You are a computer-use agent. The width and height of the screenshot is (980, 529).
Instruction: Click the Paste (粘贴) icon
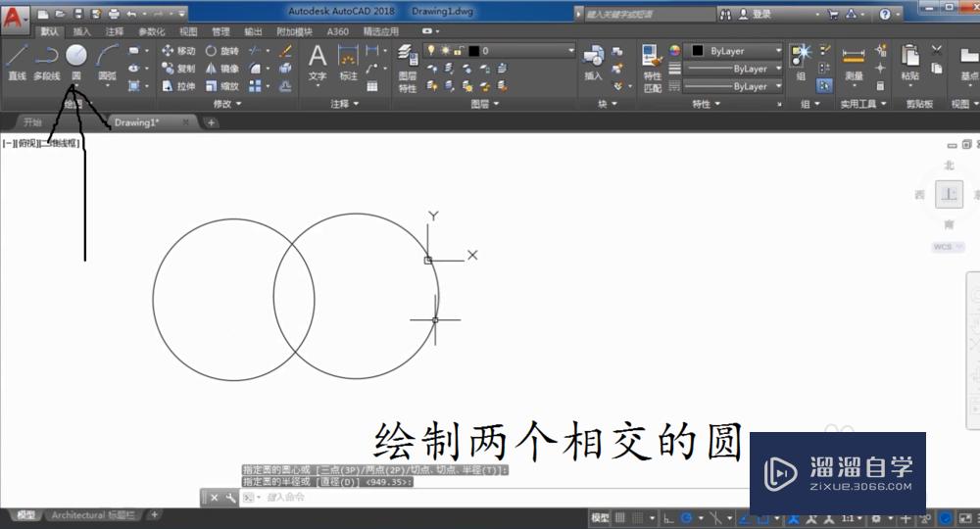[910, 63]
